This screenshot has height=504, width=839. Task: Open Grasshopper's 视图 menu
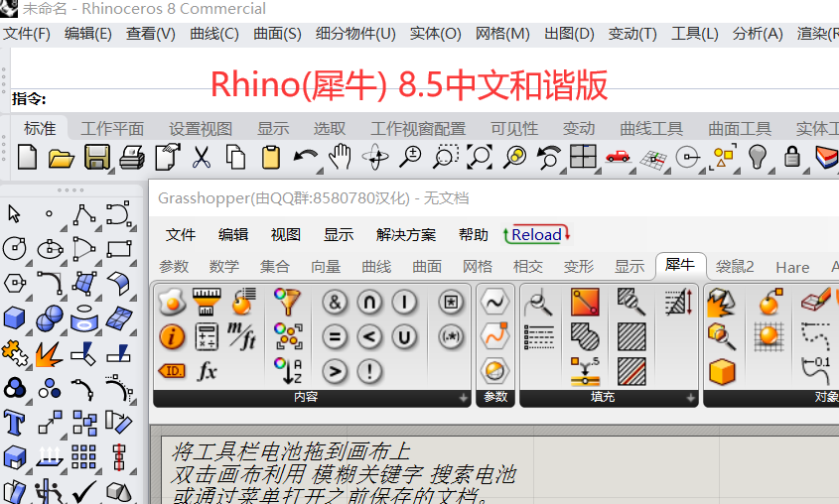pyautogui.click(x=285, y=234)
